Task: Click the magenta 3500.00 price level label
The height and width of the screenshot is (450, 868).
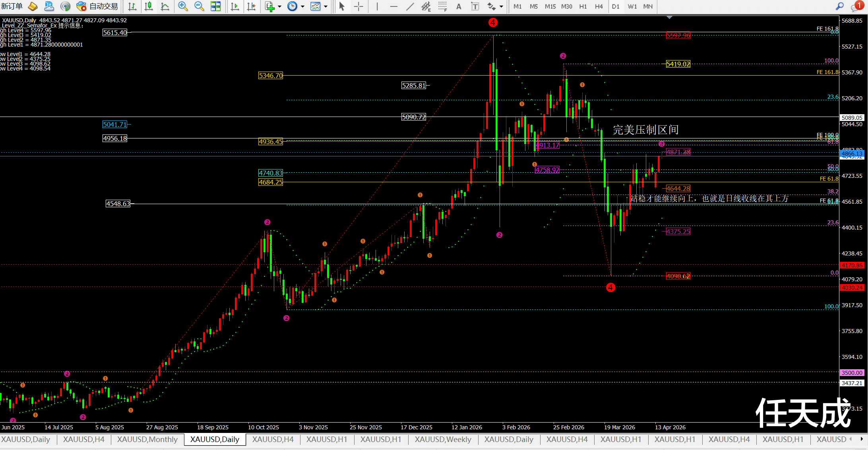Action: coord(852,373)
